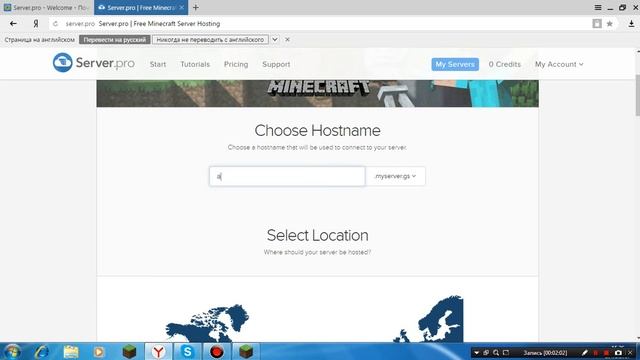The image size is (640, 360).
Task: Open the Start nav link
Action: (x=158, y=64)
